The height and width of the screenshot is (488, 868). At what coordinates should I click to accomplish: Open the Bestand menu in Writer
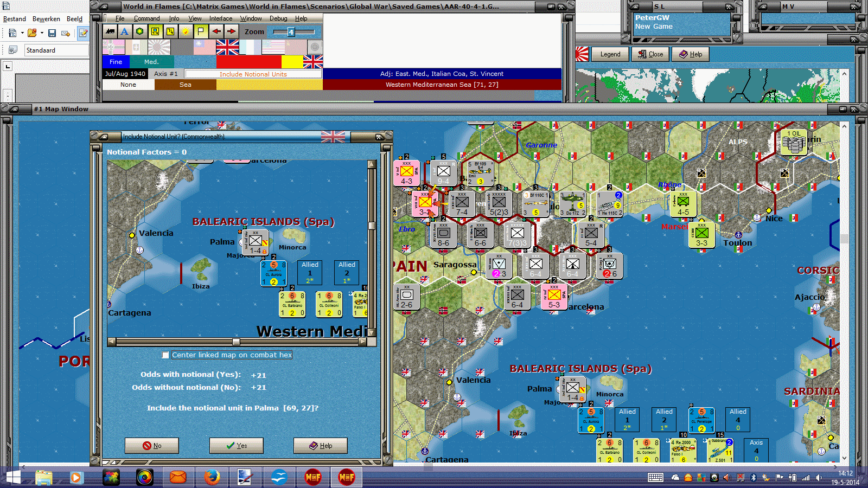[x=15, y=19]
